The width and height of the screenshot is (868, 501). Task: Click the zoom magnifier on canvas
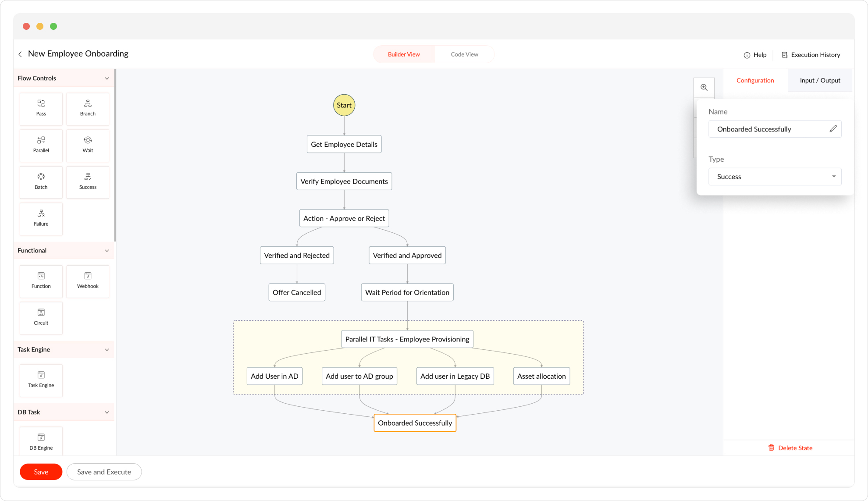[x=704, y=88]
